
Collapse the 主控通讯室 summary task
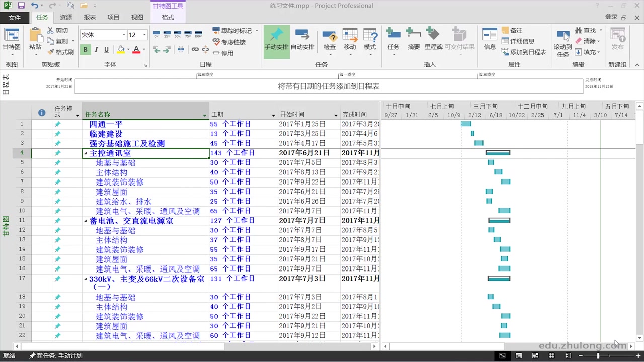click(85, 153)
